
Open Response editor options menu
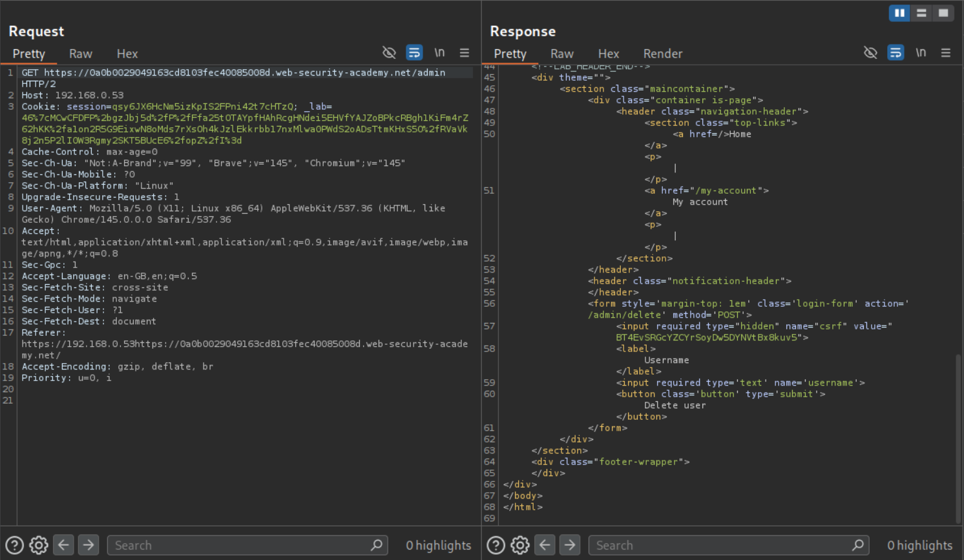click(946, 53)
